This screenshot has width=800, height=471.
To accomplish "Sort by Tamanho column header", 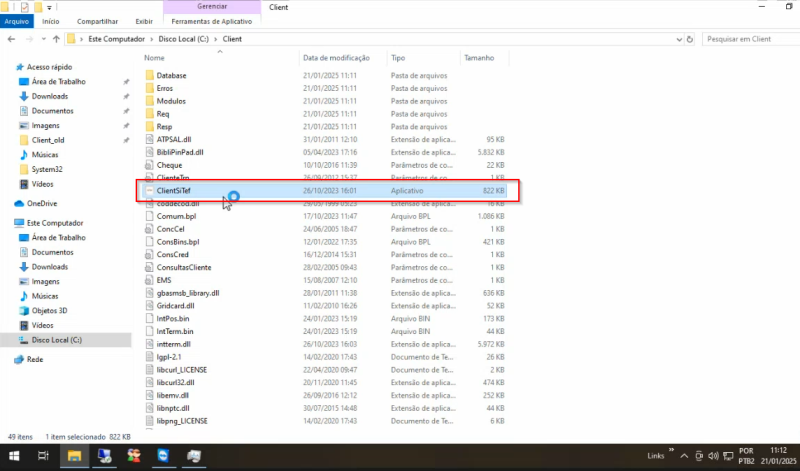I will pos(479,58).
